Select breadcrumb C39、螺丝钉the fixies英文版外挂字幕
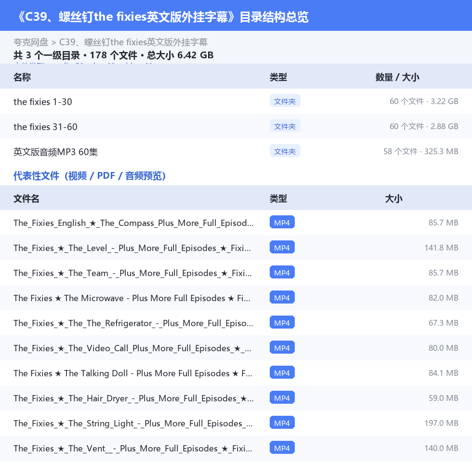Screen dimensions: 472x476 (x=133, y=42)
